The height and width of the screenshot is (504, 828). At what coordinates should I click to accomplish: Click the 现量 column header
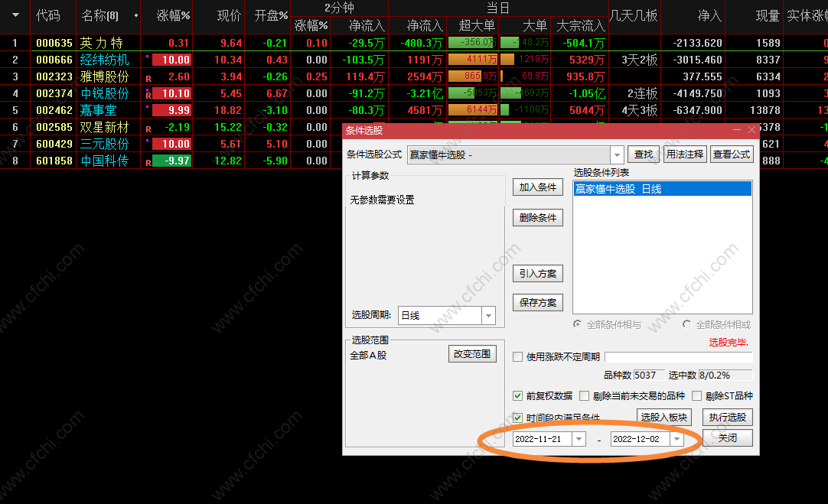[768, 16]
